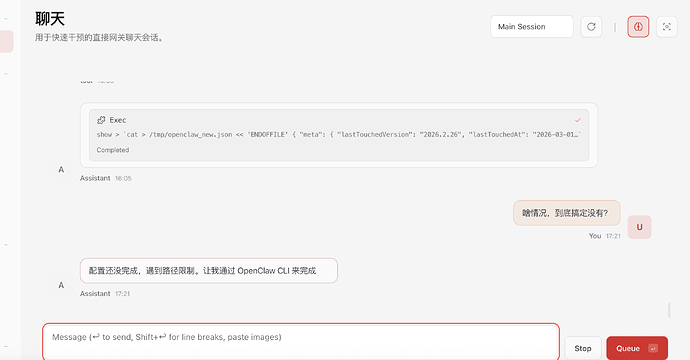Click the enter key icon in Queue button

pyautogui.click(x=653, y=349)
